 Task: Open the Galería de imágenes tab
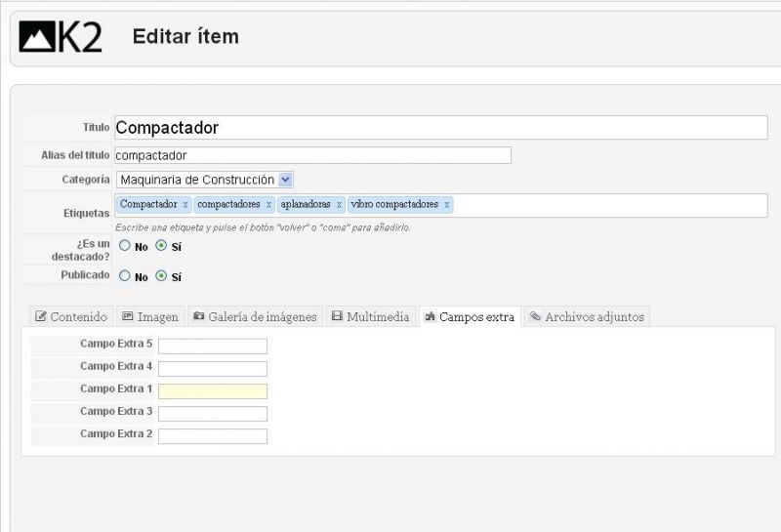pyautogui.click(x=256, y=316)
